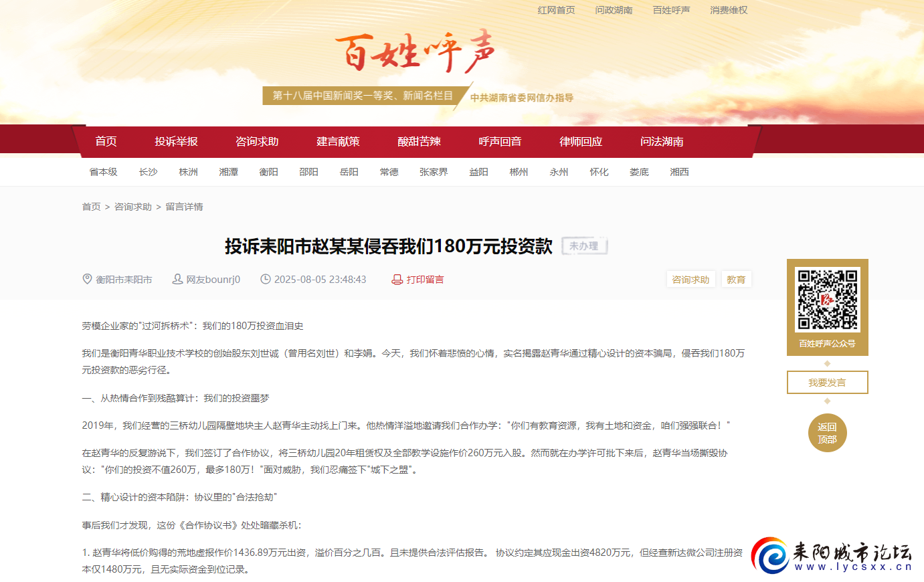
Task: Switch to the 投诉举报 tab
Action: [x=176, y=141]
